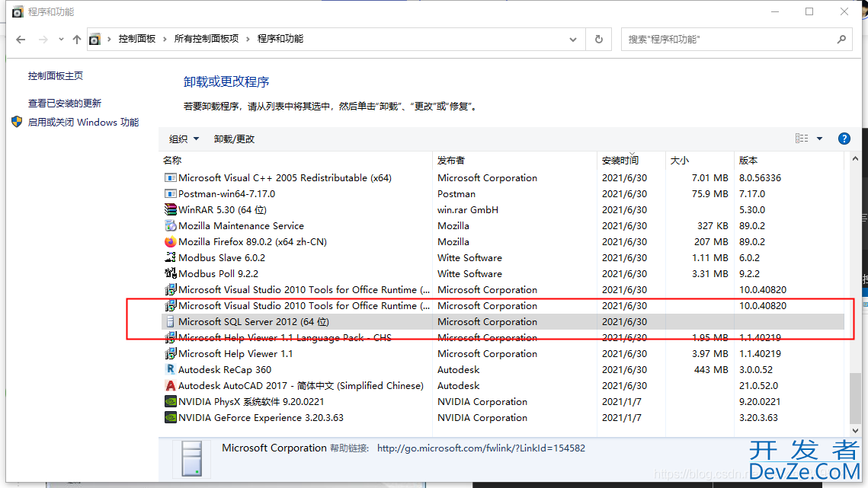Select Microsoft SQL Server 2012 (64 位)
The height and width of the screenshot is (488, 868).
pyautogui.click(x=254, y=321)
